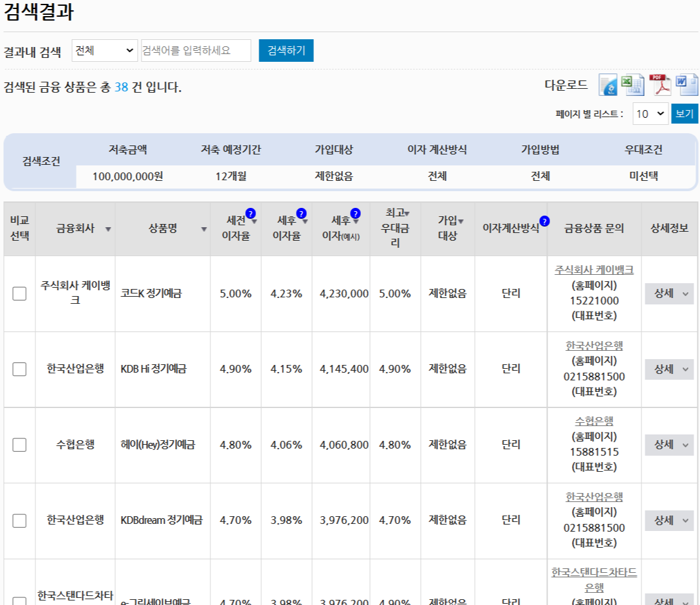Check compare box for 코드K 정기예금
700x605 pixels.
point(20,293)
